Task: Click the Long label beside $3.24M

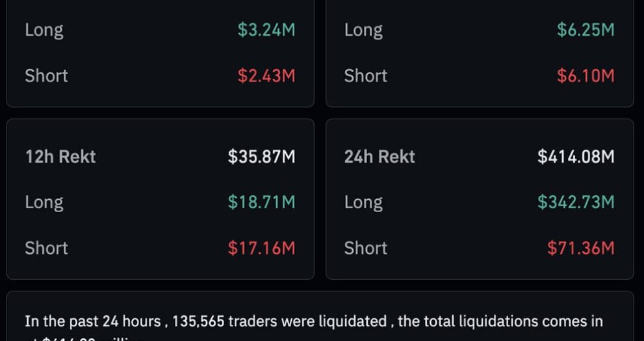Action: coord(44,30)
